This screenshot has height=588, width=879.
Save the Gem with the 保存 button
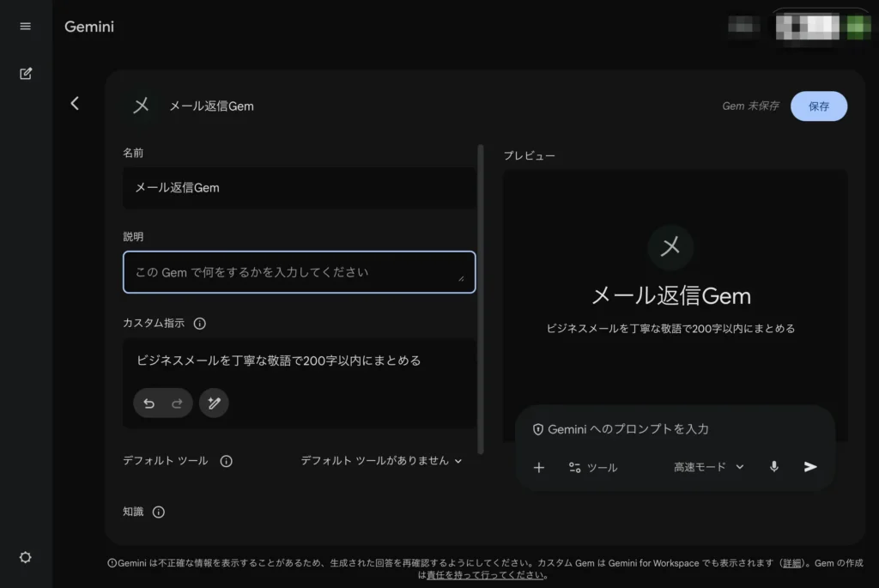(818, 106)
